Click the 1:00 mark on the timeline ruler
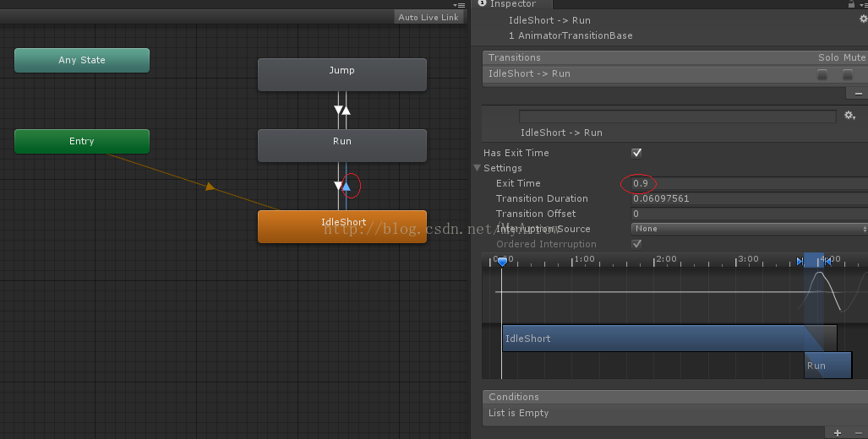The image size is (868, 439). point(584,259)
